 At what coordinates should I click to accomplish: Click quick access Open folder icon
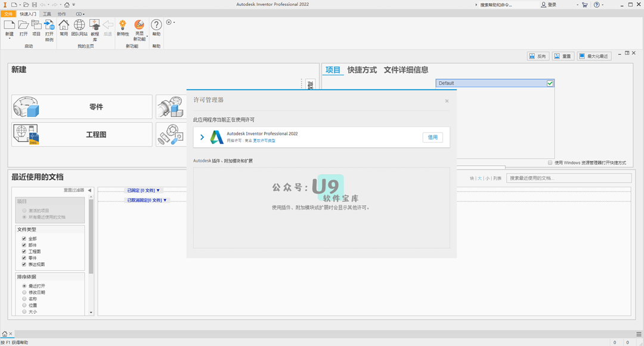[x=26, y=5]
